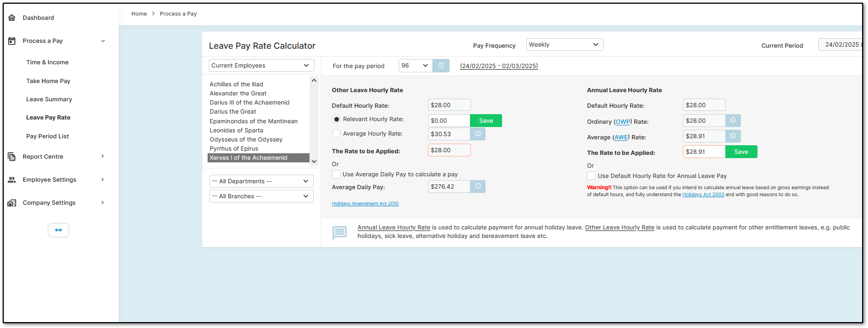Click the Average Daily Pay value field

[x=449, y=187]
